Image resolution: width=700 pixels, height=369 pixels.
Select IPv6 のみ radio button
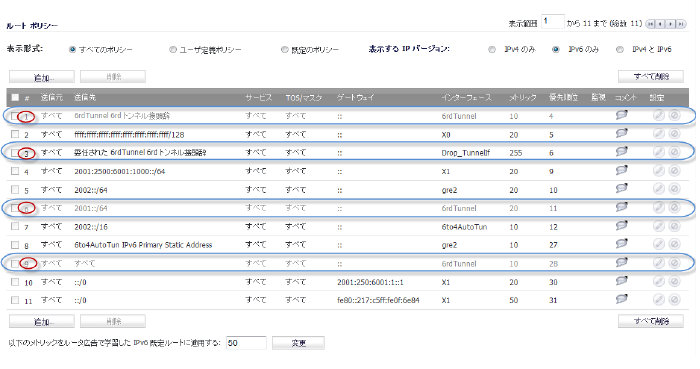click(x=556, y=50)
